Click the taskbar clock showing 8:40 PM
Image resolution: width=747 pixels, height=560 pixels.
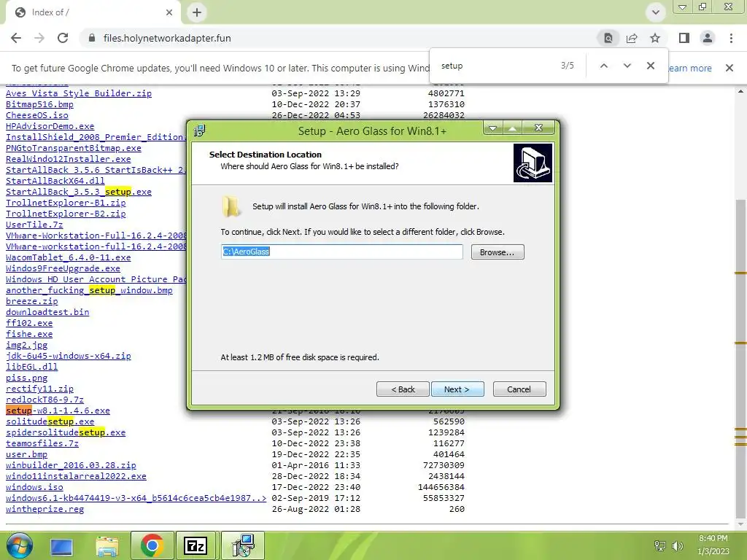713,545
